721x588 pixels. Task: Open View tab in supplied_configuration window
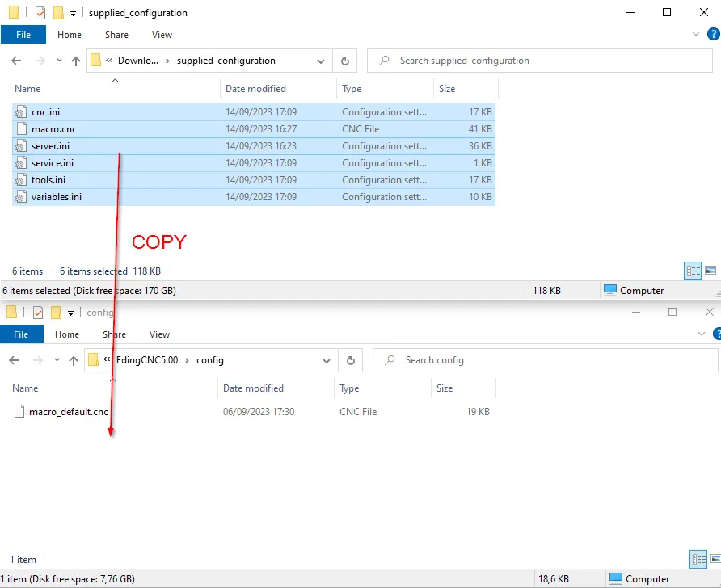pos(162,35)
